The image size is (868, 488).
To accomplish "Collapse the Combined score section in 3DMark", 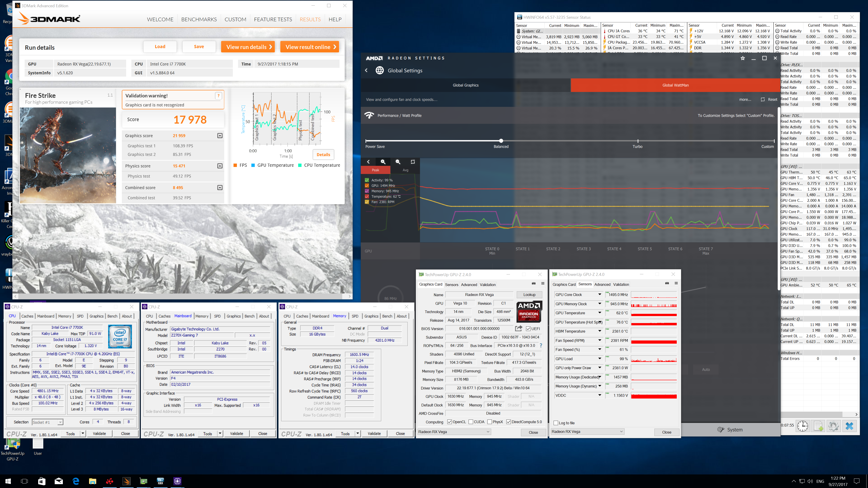I will (220, 188).
